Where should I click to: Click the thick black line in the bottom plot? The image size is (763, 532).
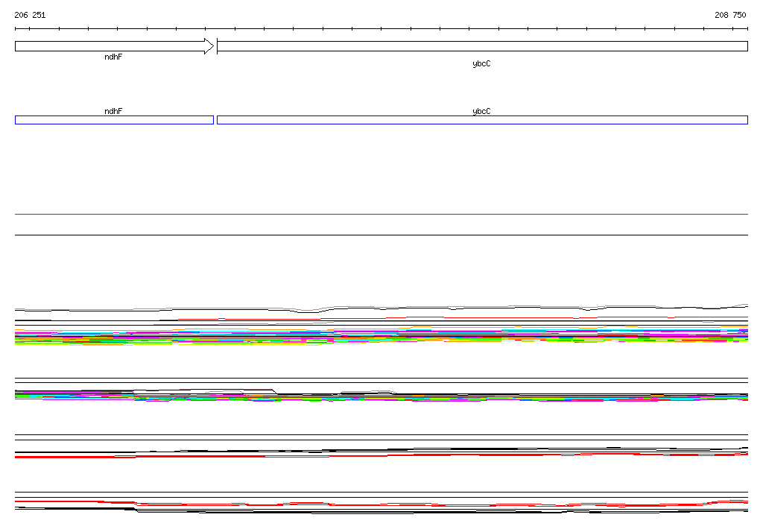pyautogui.click(x=75, y=508)
